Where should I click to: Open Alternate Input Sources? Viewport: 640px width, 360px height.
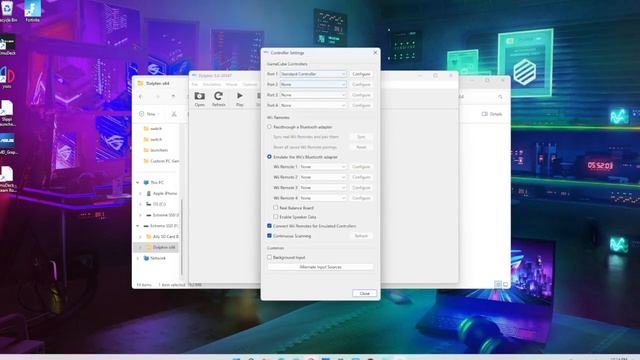tap(320, 267)
